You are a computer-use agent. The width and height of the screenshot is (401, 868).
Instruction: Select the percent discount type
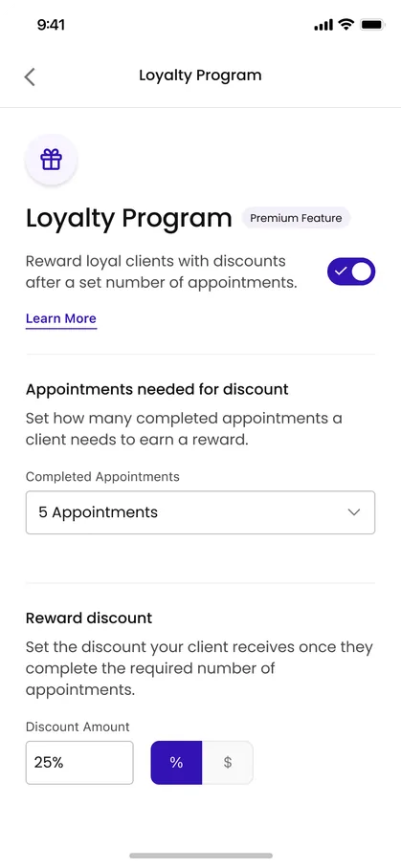coord(176,762)
